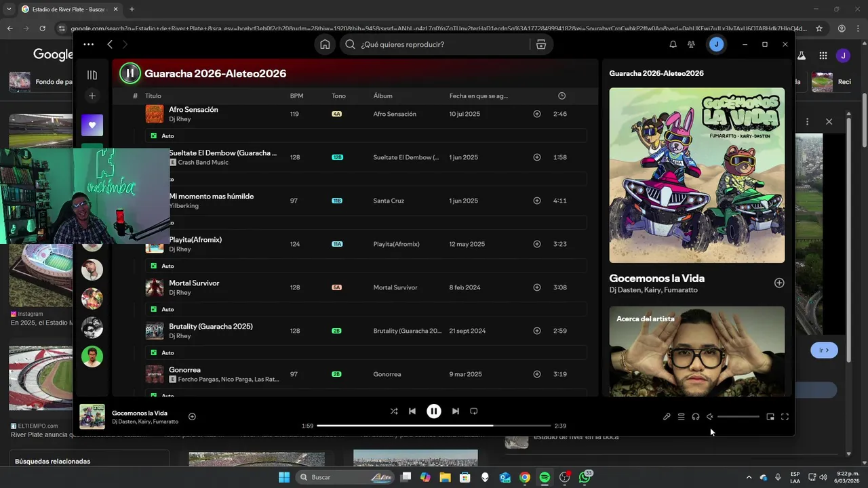Pause playback in bottom player bar

(x=434, y=411)
